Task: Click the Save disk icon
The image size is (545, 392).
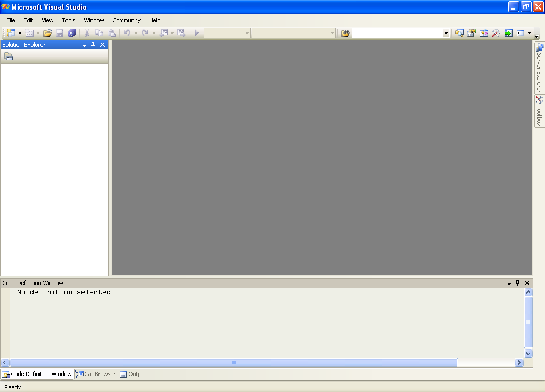Action: 60,33
